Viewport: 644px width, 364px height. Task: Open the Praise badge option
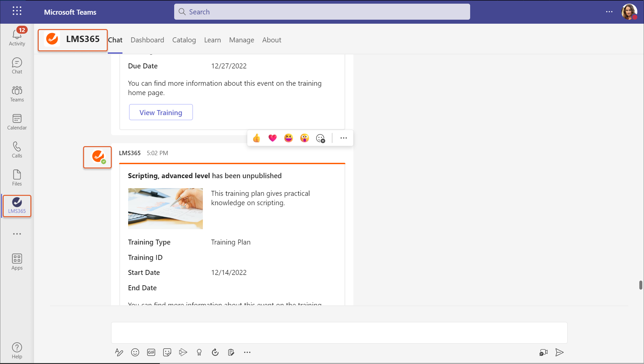pos(199,352)
